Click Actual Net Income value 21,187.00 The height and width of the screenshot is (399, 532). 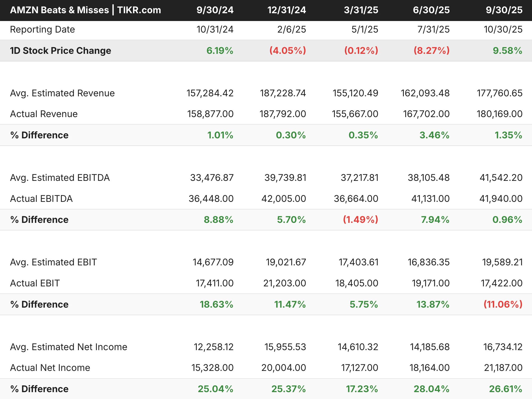[503, 368]
